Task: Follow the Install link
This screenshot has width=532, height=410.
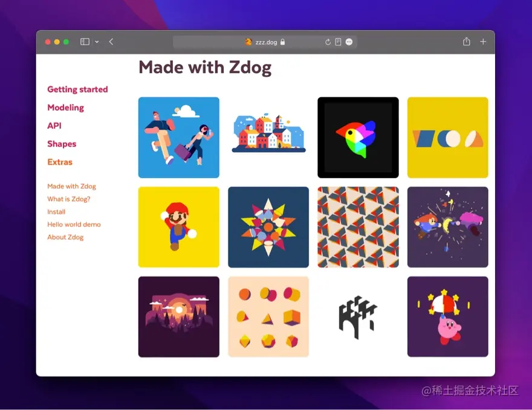Action: [x=56, y=211]
